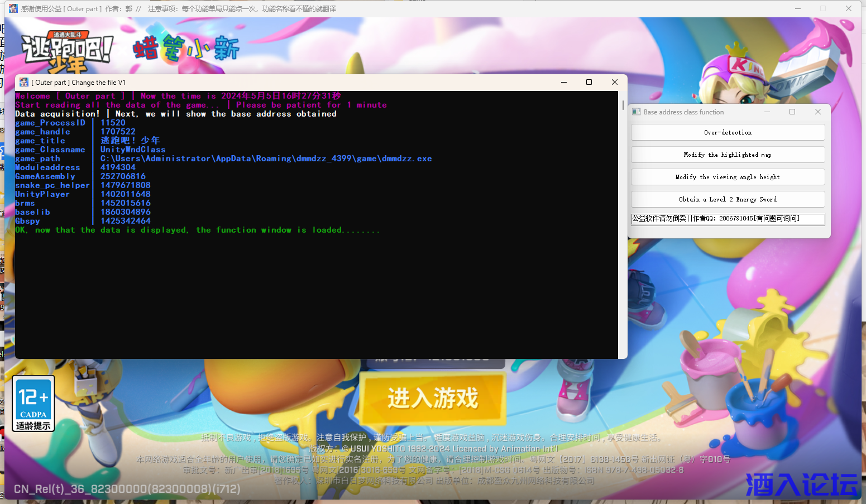Maximize the Change the file V1 console
The height and width of the screenshot is (504, 866).
point(589,83)
